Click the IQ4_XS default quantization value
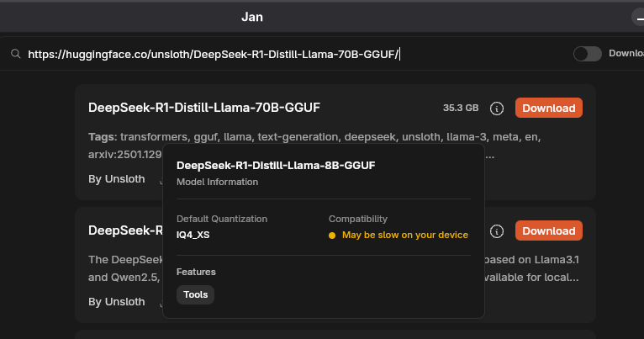Viewport: 644px width, 339px height. 193,235
